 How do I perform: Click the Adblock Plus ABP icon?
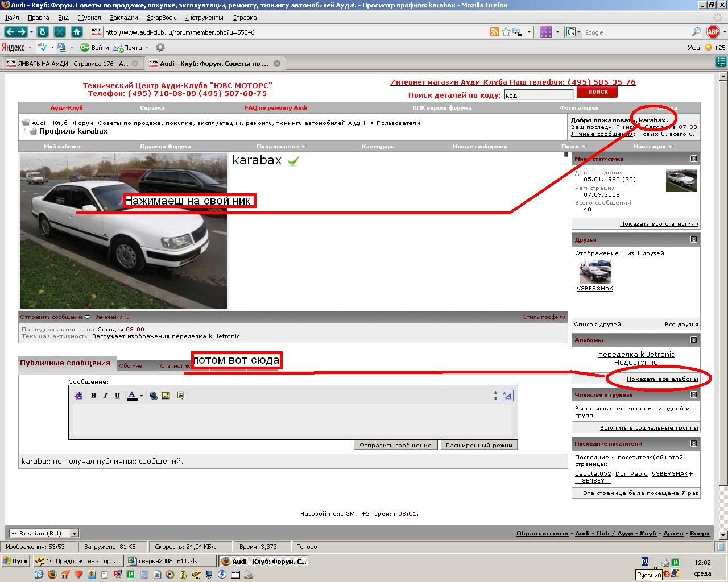pos(713,32)
